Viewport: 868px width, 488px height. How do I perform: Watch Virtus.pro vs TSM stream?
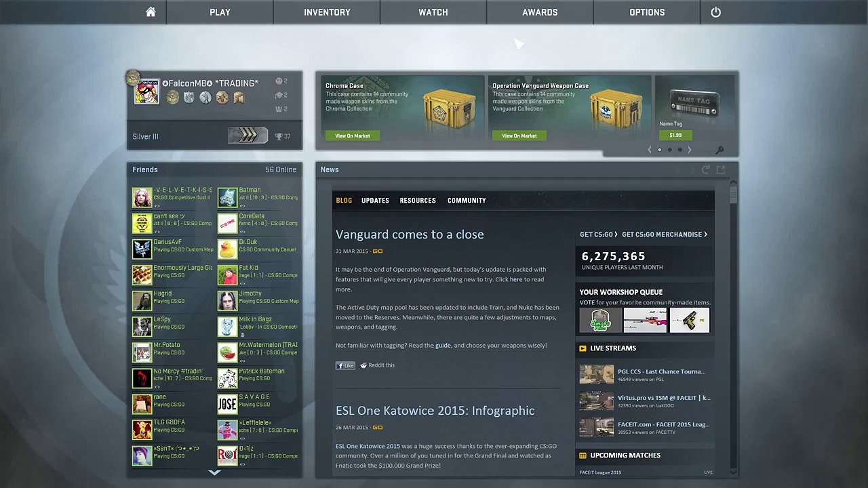point(645,401)
